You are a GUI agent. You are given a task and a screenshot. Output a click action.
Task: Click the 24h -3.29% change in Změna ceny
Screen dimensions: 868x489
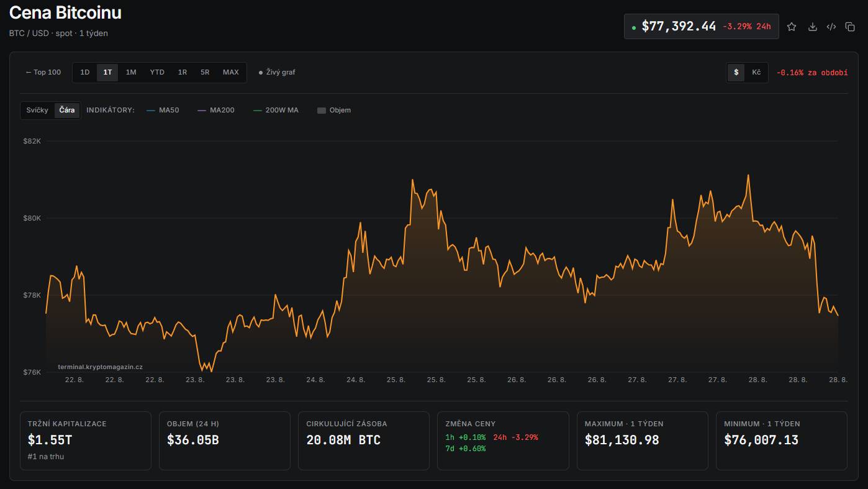pos(515,437)
